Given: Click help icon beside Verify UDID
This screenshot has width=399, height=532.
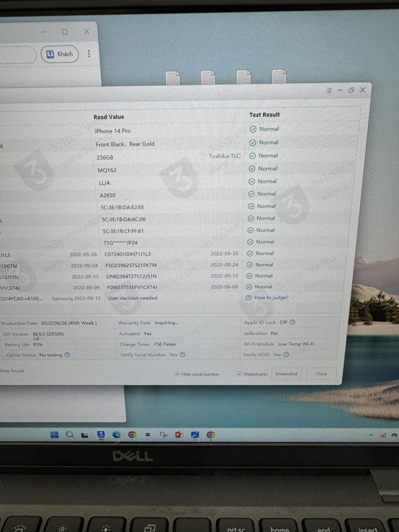Looking at the screenshot, I should [x=286, y=354].
